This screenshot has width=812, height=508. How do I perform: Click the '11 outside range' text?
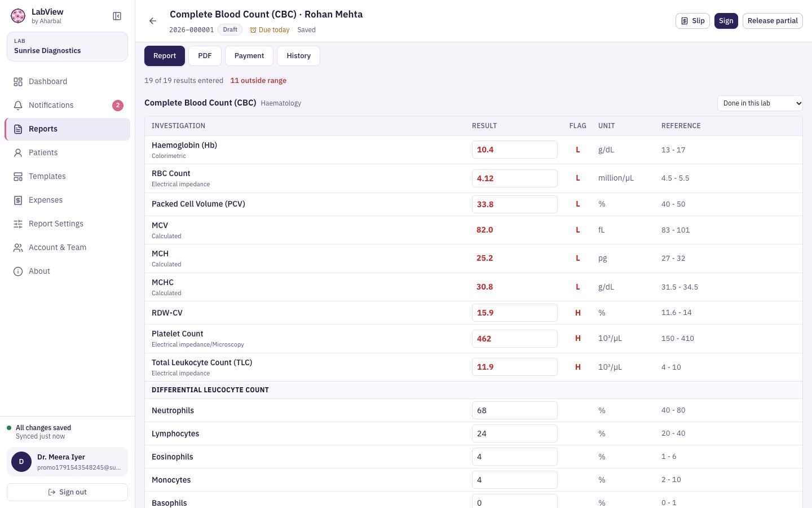pos(258,81)
